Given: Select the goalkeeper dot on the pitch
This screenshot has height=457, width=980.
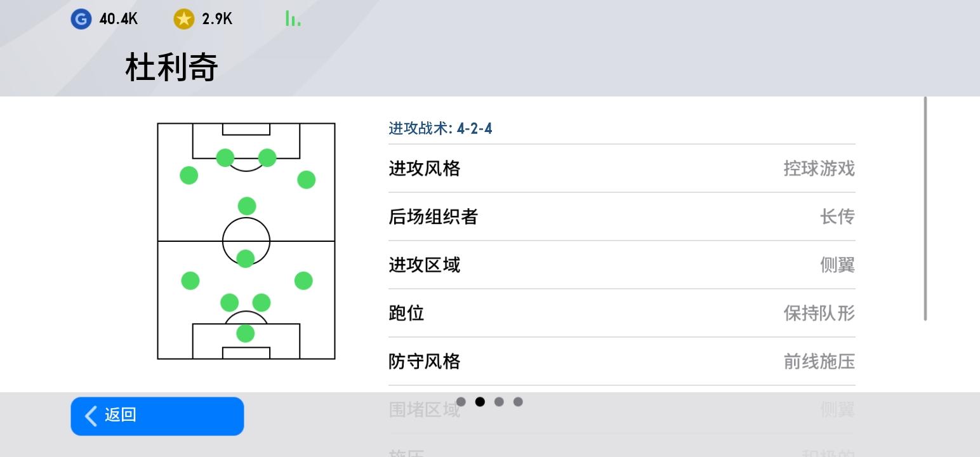Looking at the screenshot, I should click(246, 333).
